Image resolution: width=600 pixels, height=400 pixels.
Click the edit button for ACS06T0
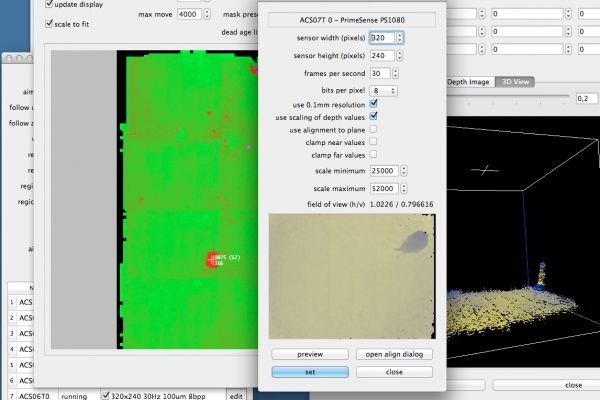[236, 396]
